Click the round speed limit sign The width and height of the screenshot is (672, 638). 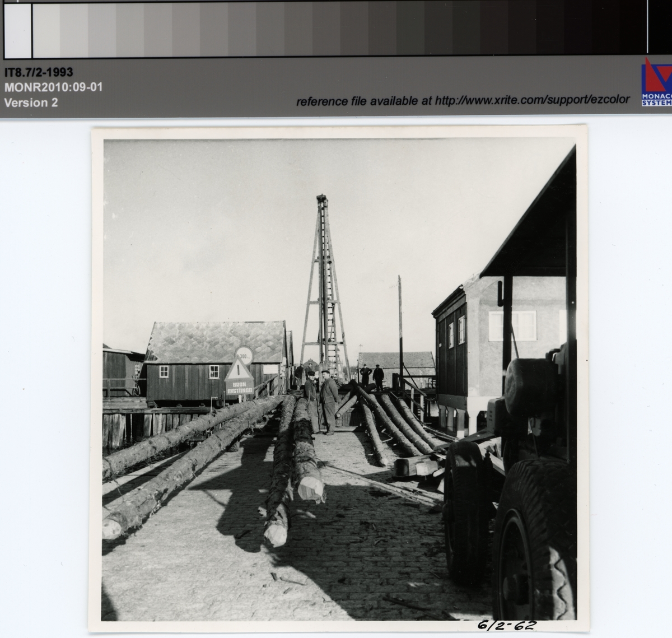pos(244,354)
